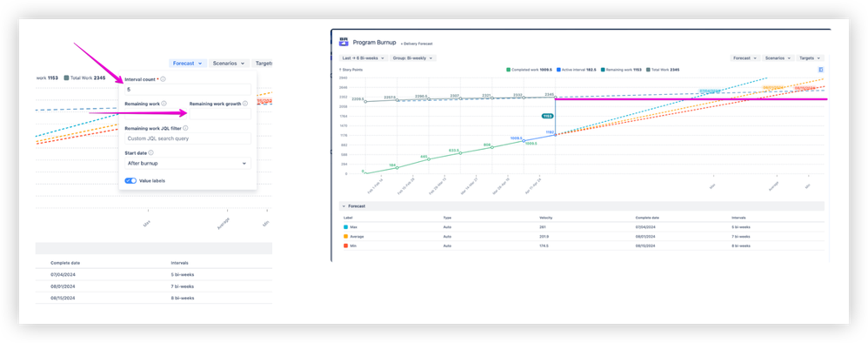Click the chart side panel icon
This screenshot has height=343, width=868.
tap(821, 70)
